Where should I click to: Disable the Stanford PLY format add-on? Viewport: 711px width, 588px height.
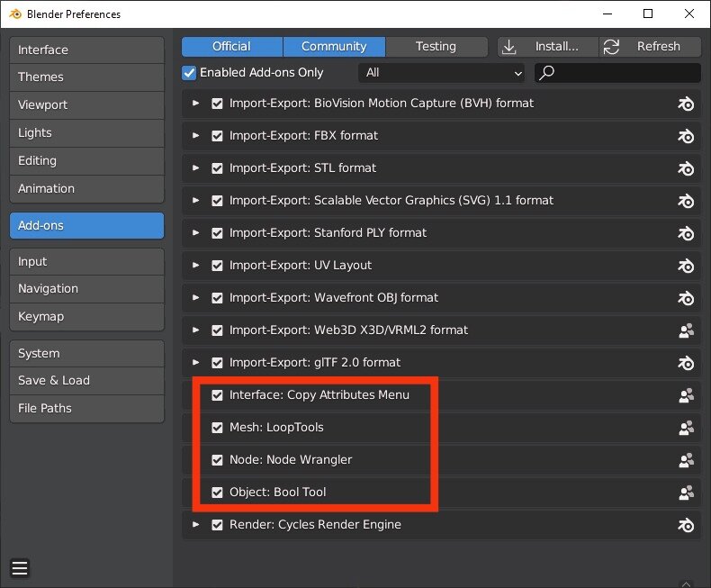click(x=217, y=232)
